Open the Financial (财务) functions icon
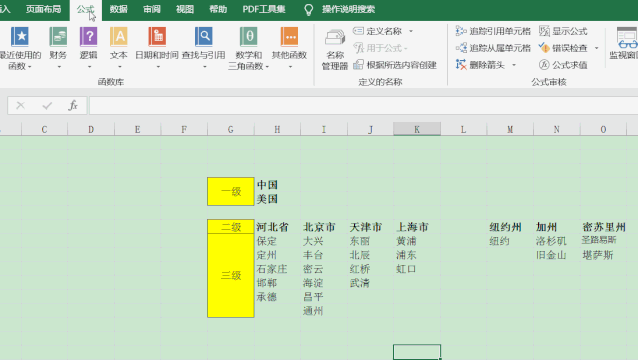638x360 pixels. tap(58, 37)
